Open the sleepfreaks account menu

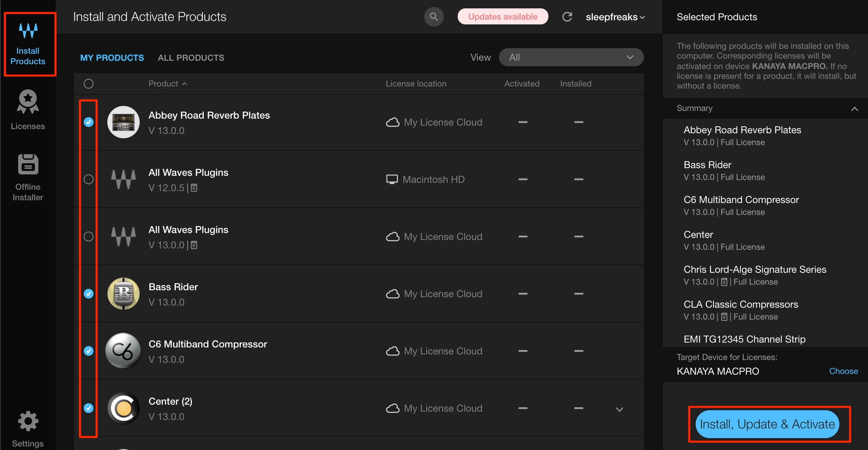pos(615,17)
